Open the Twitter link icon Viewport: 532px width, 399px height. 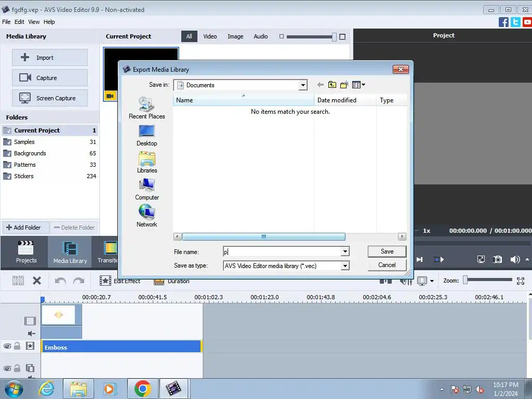pyautogui.click(x=515, y=22)
